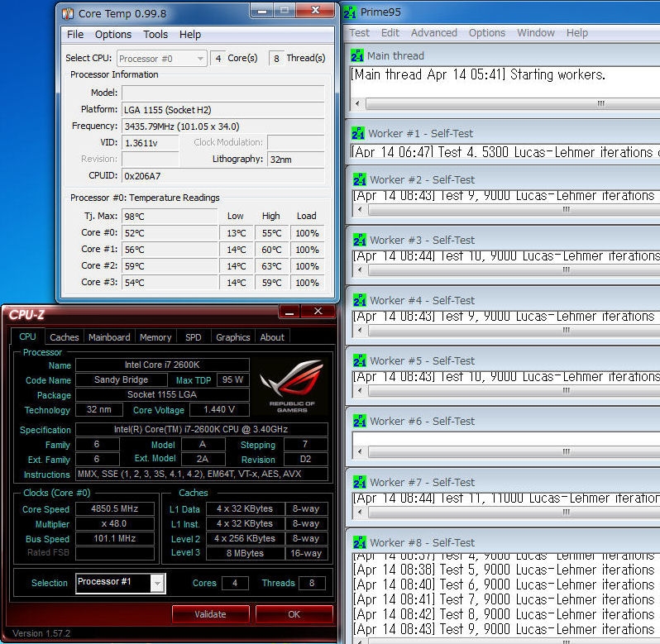Switch to the Mainboard tab in CPU-Z
The image size is (660, 644).
point(109,337)
